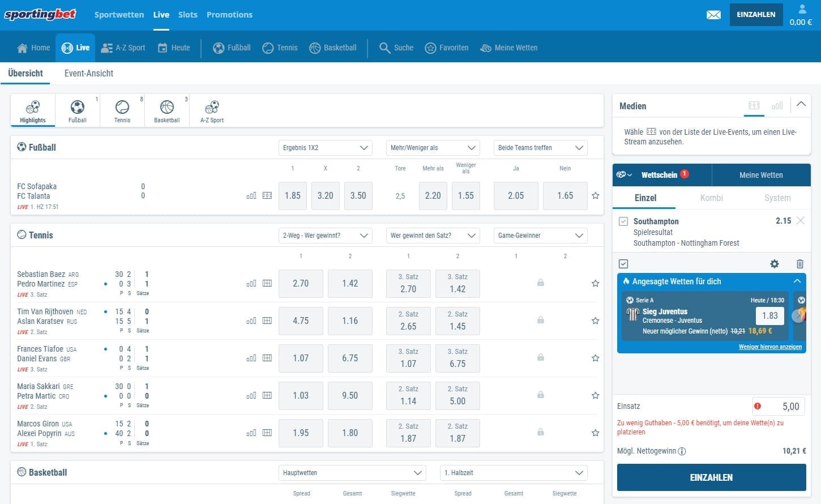The width and height of the screenshot is (821, 504).
Task: Open Heute in navigation bar
Action: coord(174,48)
